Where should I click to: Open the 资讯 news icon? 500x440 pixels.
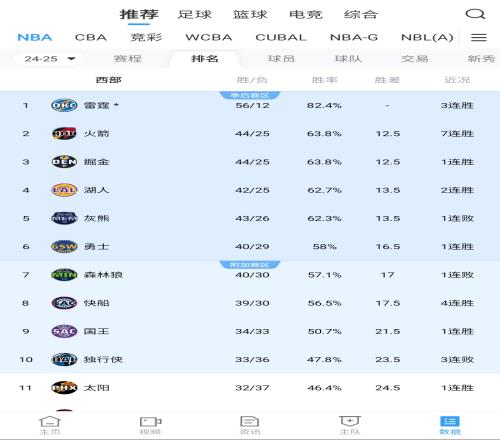(250, 425)
